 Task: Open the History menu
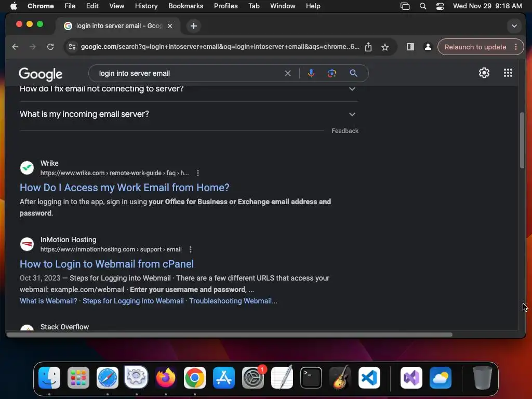146,6
